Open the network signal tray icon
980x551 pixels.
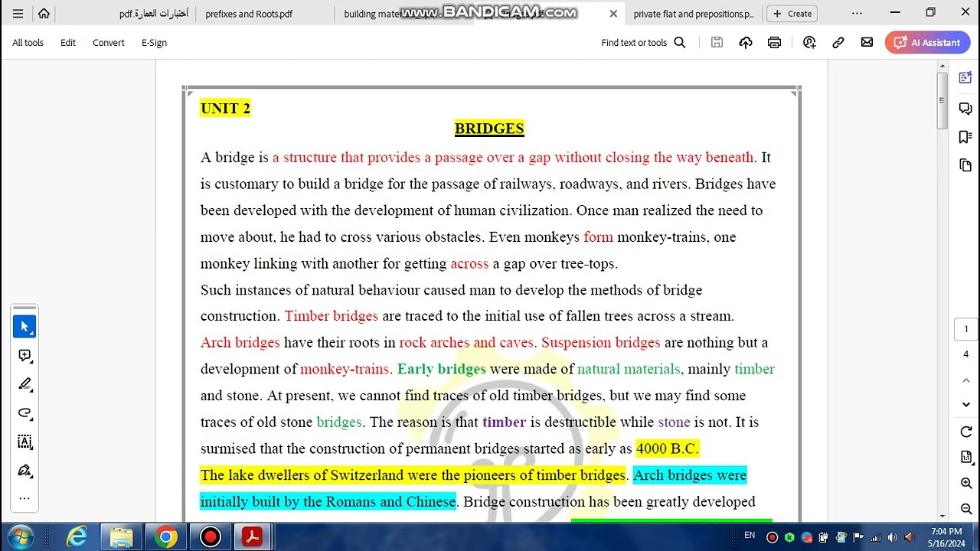[875, 537]
